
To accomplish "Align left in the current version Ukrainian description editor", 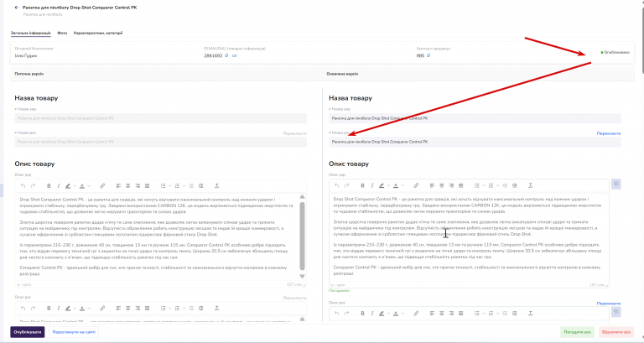I will pyautogui.click(x=118, y=185).
